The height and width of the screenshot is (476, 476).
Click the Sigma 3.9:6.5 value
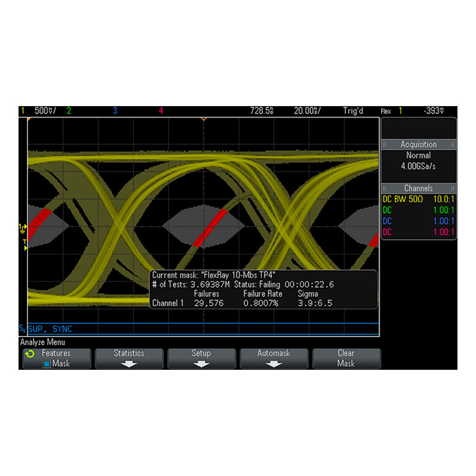pos(315,303)
